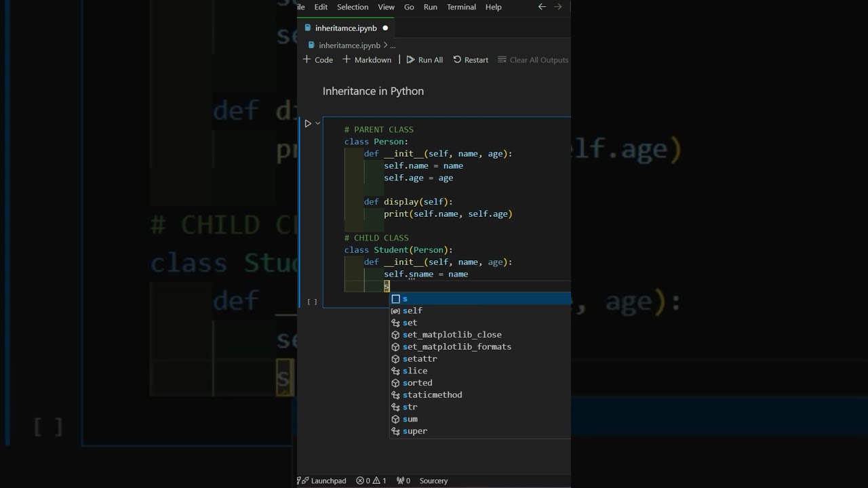The image size is (868, 488).
Task: Choose 'set_matplotlib_formats' suggestion
Action: tap(480, 347)
